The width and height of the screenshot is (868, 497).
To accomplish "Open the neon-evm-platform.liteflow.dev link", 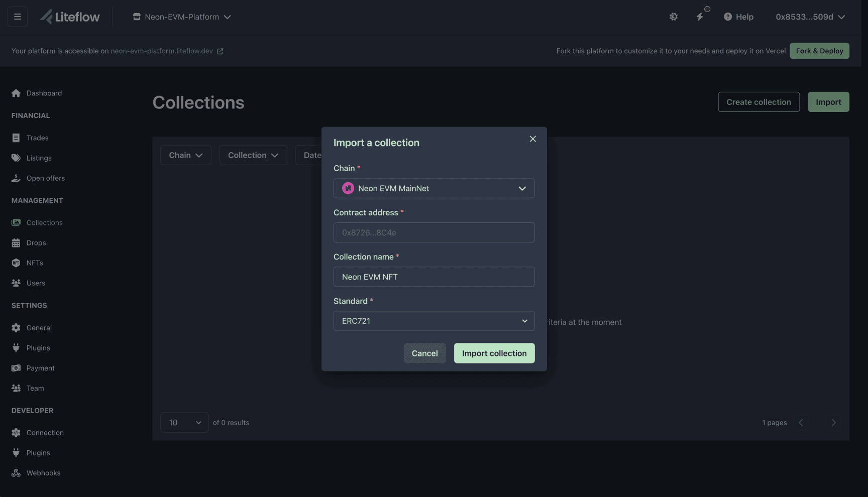I will pos(162,51).
